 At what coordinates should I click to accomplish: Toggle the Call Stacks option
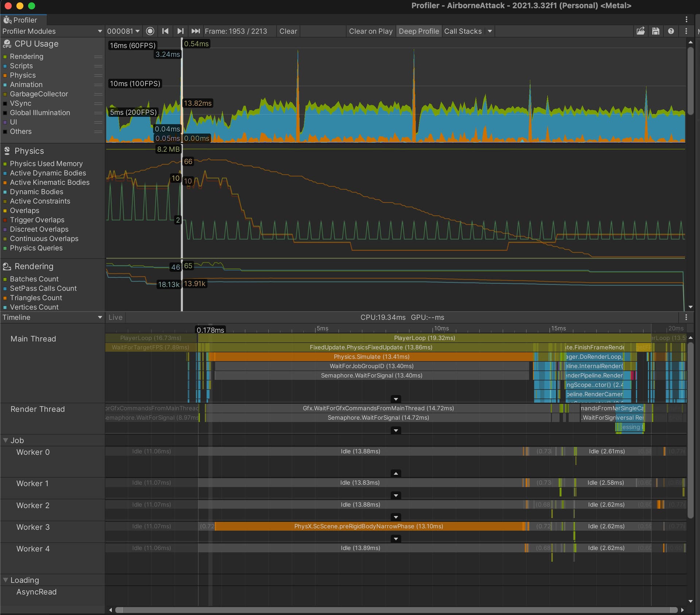[x=463, y=31]
